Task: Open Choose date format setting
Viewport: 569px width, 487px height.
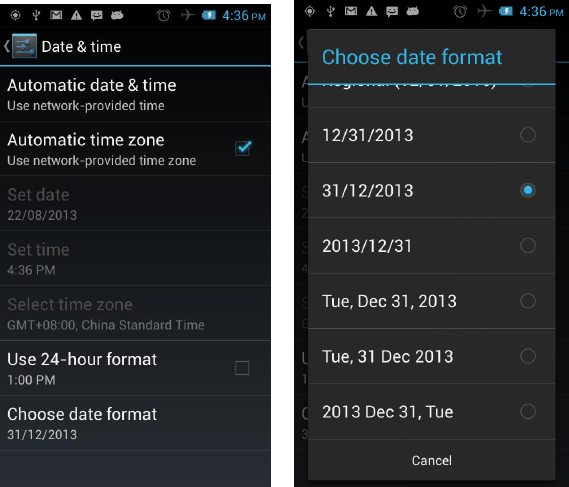Action: [x=135, y=423]
